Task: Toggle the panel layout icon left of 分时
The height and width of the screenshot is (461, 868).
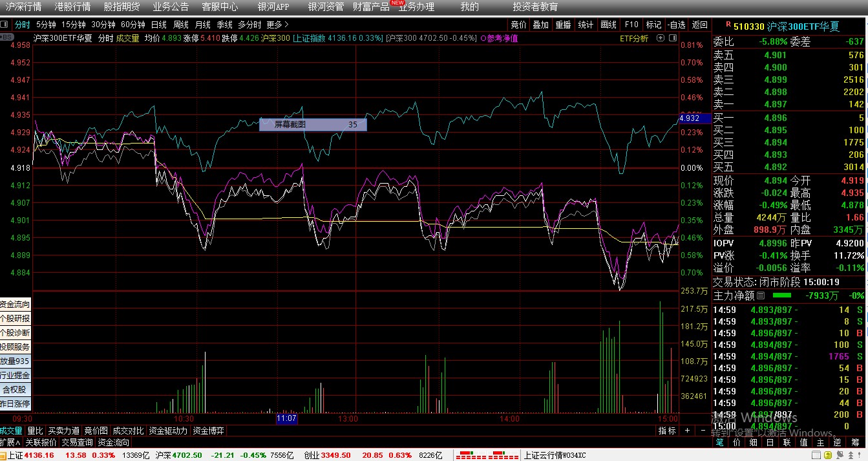Action: 5,25
